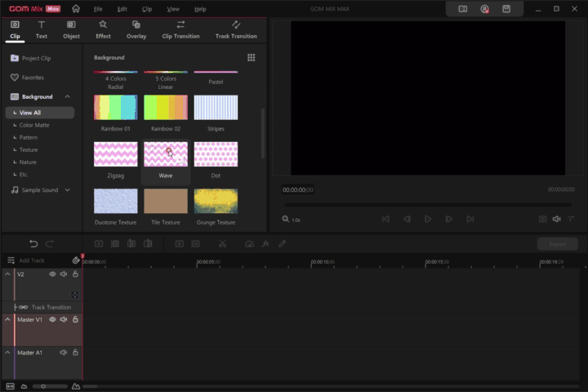The image size is (588, 392).
Task: Collapse the Background category in sidebar
Action: point(67,96)
